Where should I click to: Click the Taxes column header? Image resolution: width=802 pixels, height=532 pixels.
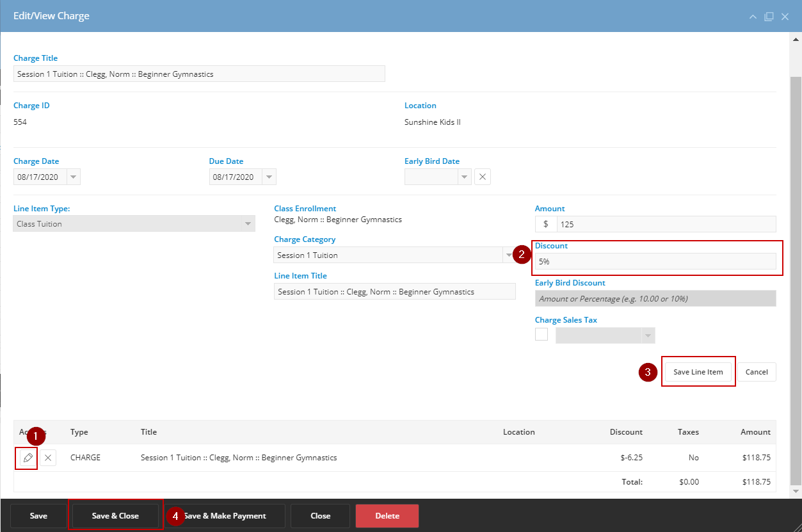coord(688,432)
